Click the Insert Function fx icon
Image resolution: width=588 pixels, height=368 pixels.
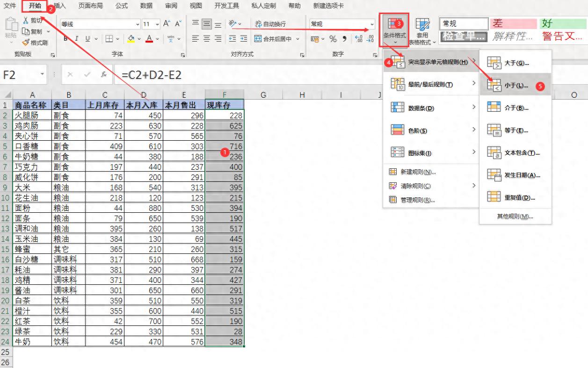104,74
